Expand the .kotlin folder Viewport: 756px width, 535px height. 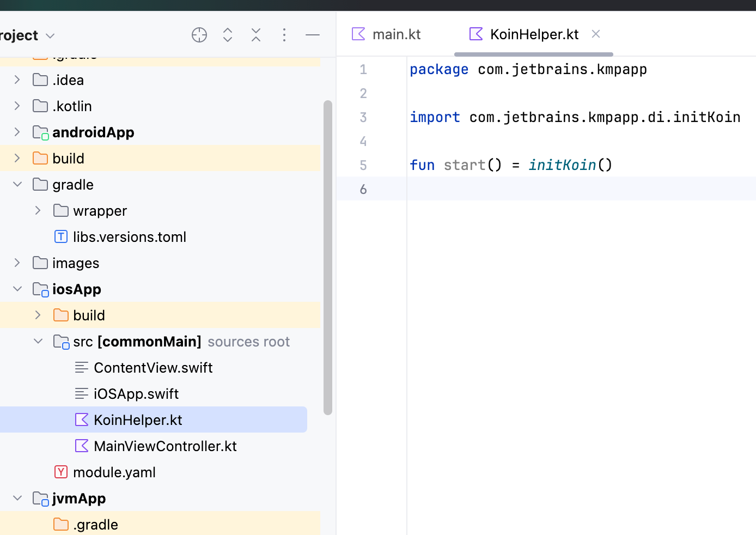tap(17, 106)
